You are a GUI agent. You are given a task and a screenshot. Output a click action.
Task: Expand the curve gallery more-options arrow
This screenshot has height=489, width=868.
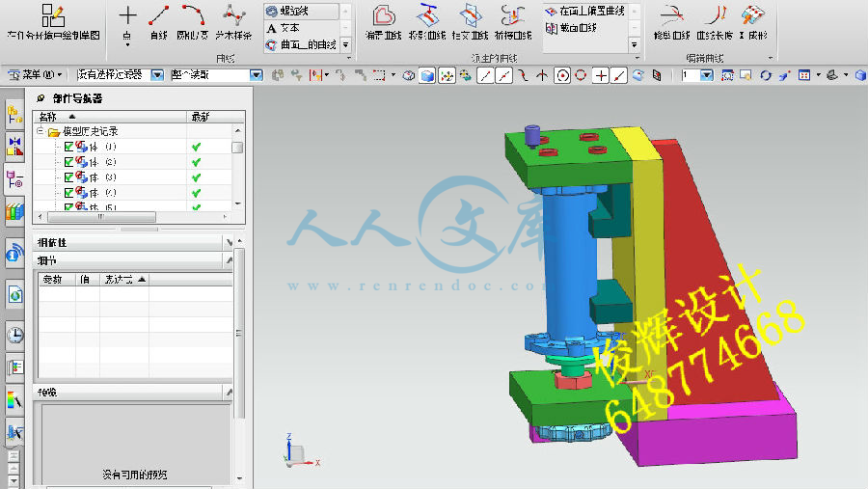click(346, 45)
